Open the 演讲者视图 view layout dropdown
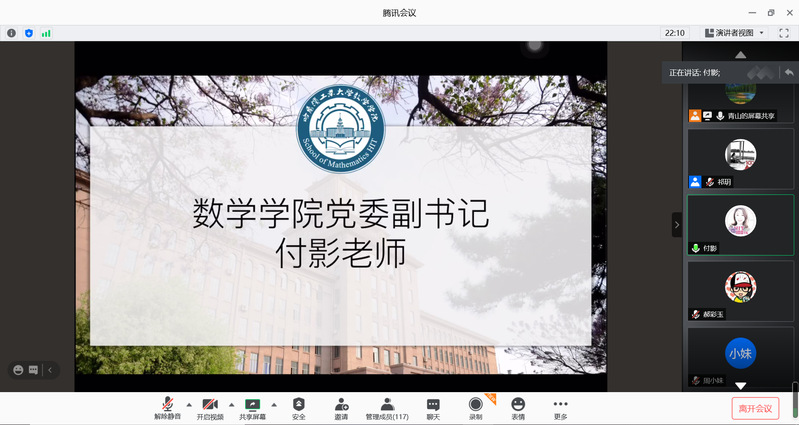799x425 pixels. pos(734,33)
